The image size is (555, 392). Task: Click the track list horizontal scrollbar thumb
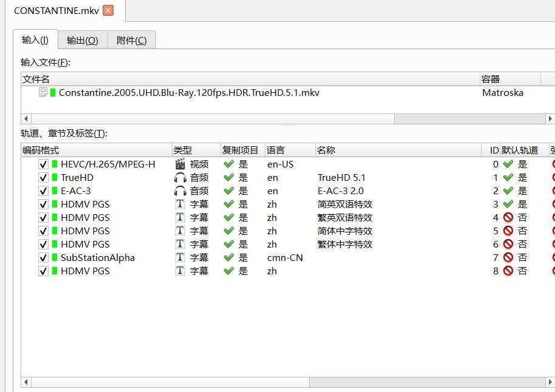pyautogui.click(x=170, y=382)
